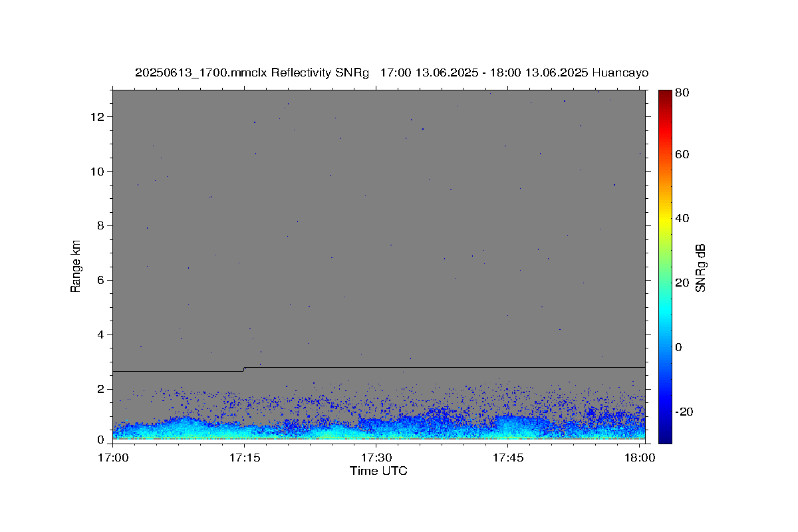The height and width of the screenshot is (532, 798).
Task: Click the 'Time UTC' x-axis label
Action: click(378, 471)
